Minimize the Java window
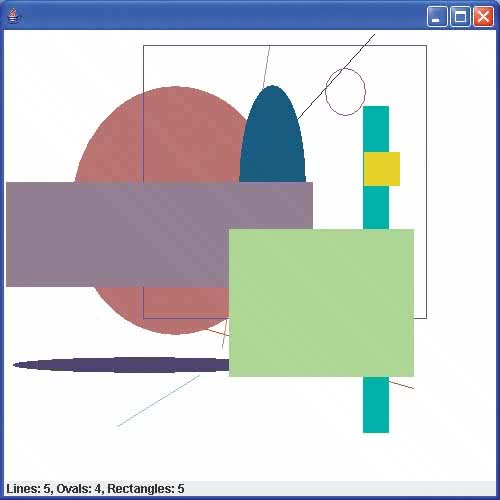 coord(436,16)
